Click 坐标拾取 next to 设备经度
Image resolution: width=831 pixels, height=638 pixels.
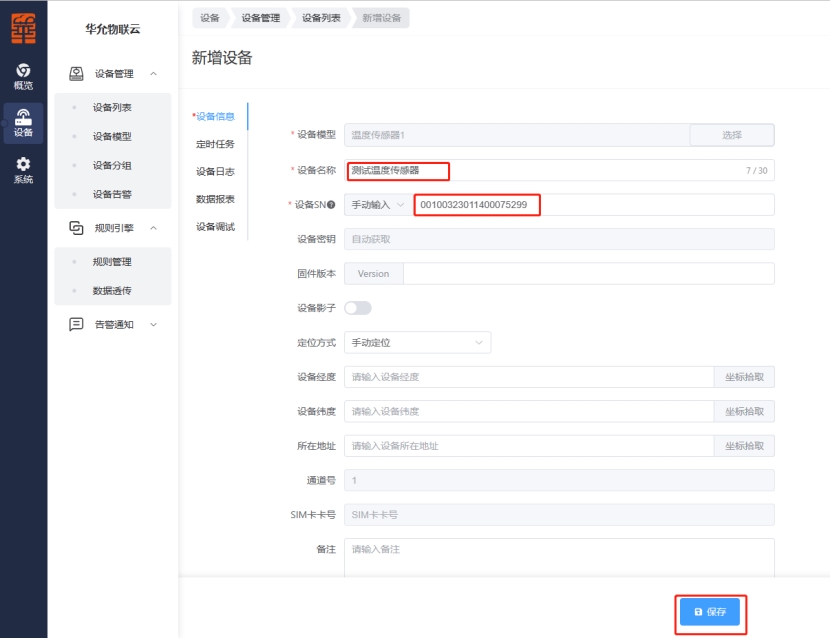(743, 377)
